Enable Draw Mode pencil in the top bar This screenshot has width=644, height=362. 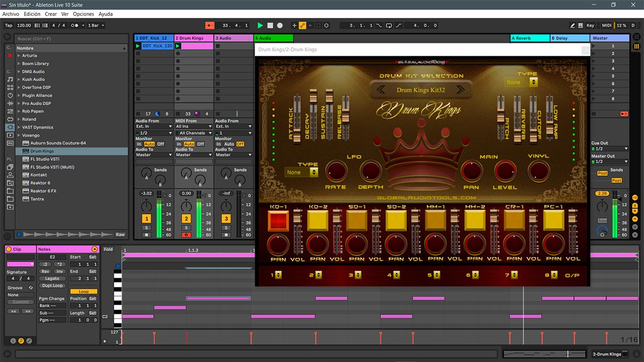tap(573, 25)
